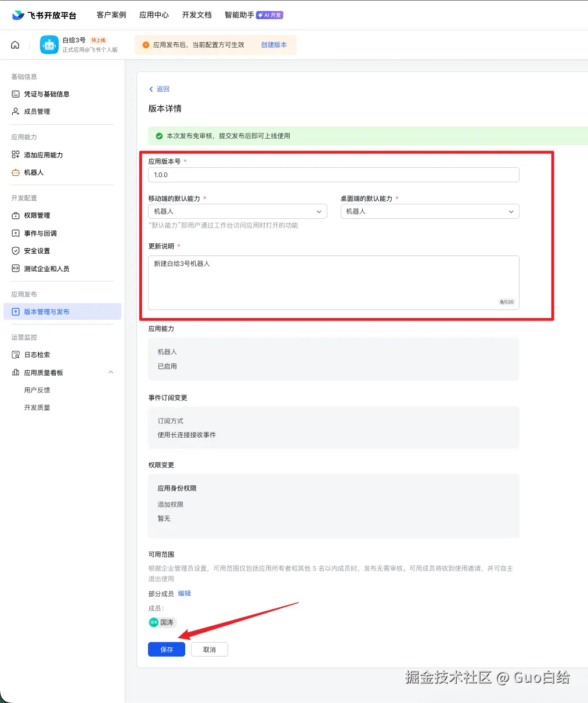The height and width of the screenshot is (703, 588).
Task: Expand 桌面端的默认能力 dropdown
Action: point(430,211)
